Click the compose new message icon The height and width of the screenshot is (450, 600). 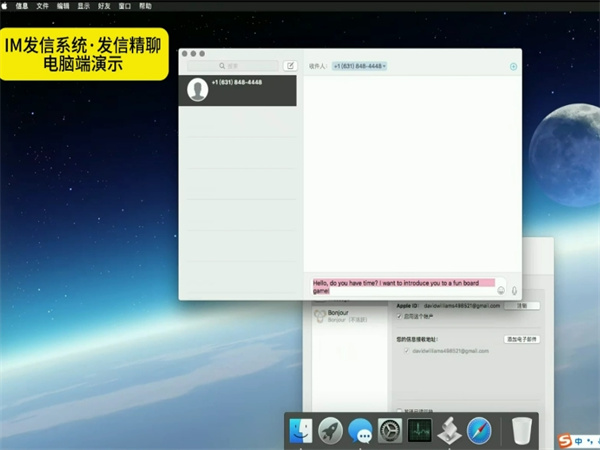click(290, 66)
